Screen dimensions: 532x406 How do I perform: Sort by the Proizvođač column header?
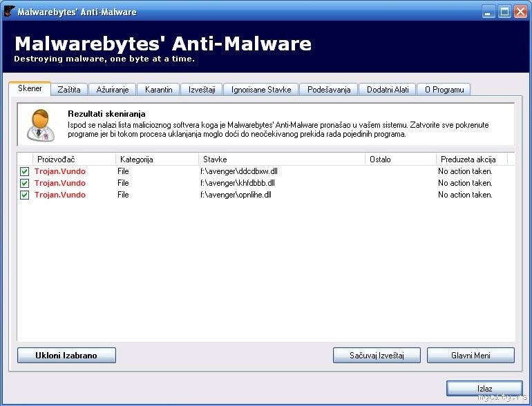74,159
